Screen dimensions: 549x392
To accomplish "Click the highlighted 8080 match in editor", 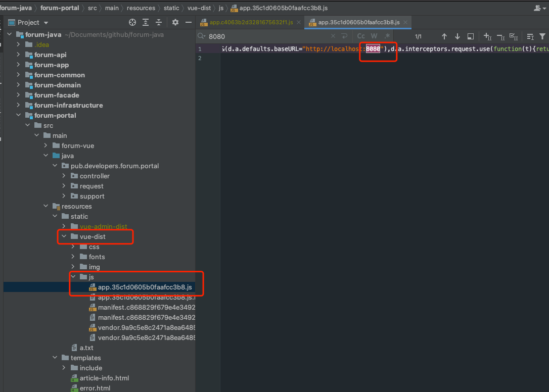I will 373,48.
